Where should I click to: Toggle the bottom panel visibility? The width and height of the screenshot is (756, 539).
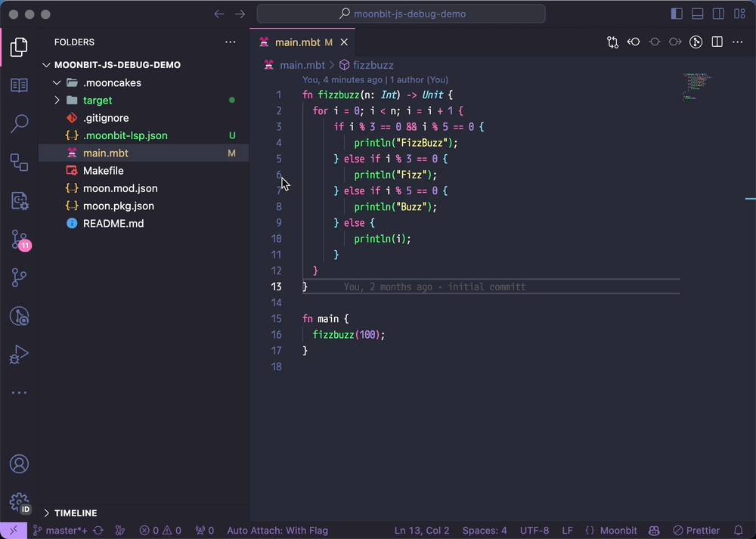[x=697, y=14]
